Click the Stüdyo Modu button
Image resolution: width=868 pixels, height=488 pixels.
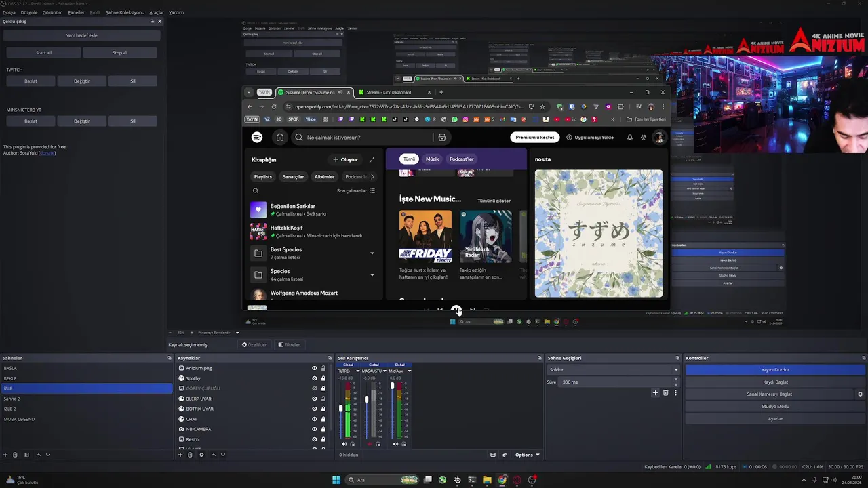[x=775, y=407]
